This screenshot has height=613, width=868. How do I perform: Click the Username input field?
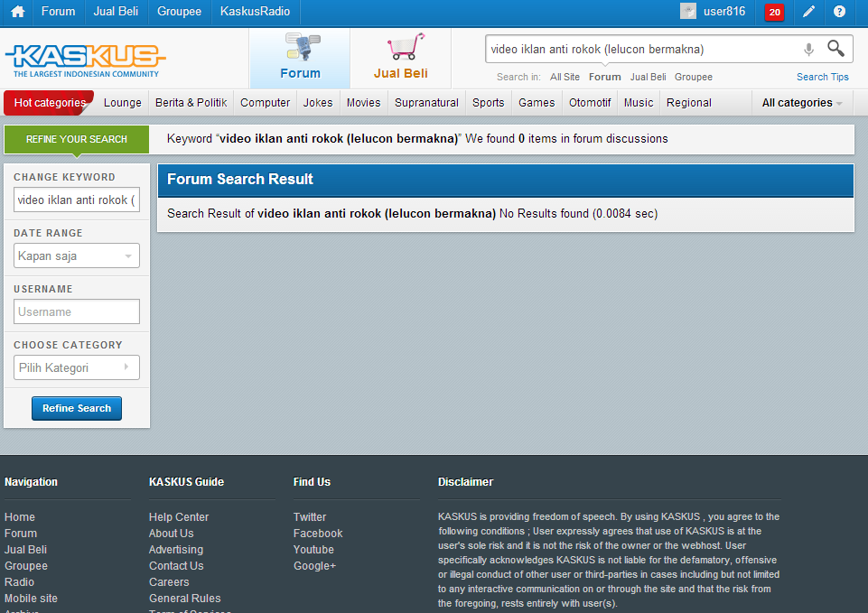(x=77, y=312)
